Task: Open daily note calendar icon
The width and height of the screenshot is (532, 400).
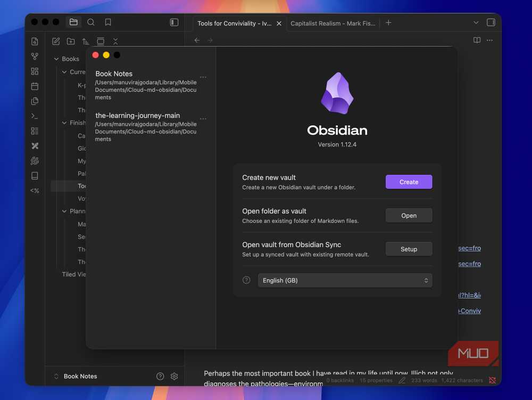Action: (x=35, y=86)
